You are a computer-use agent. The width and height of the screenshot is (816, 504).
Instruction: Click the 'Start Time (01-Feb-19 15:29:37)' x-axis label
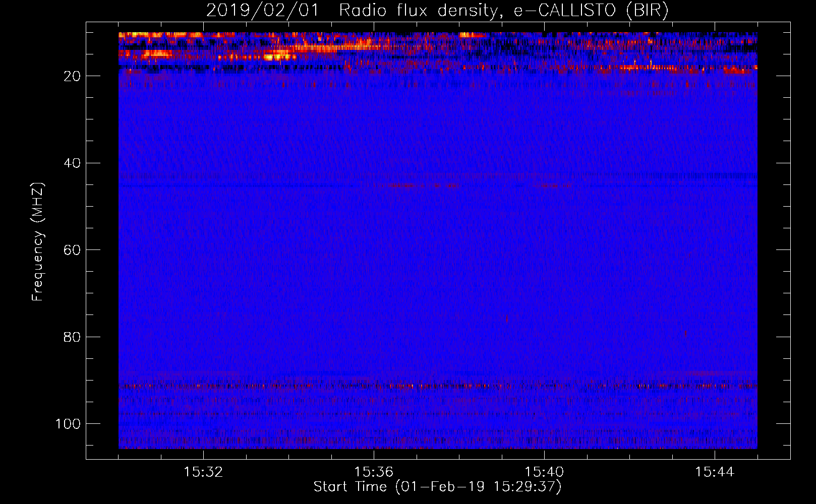437,487
